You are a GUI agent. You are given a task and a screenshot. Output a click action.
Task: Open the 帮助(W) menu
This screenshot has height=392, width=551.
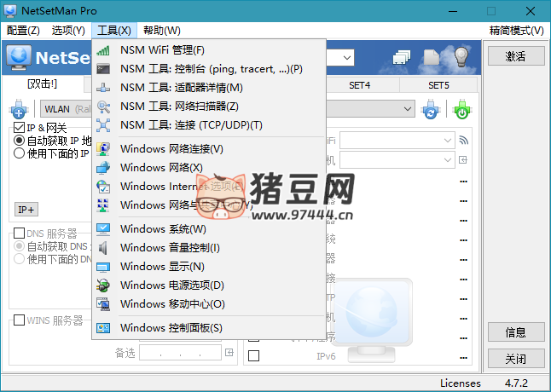coord(161,31)
